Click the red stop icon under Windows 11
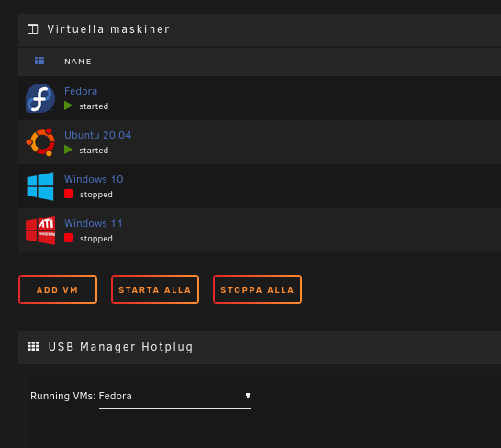Screen dimensions: 501x448 tap(69, 238)
